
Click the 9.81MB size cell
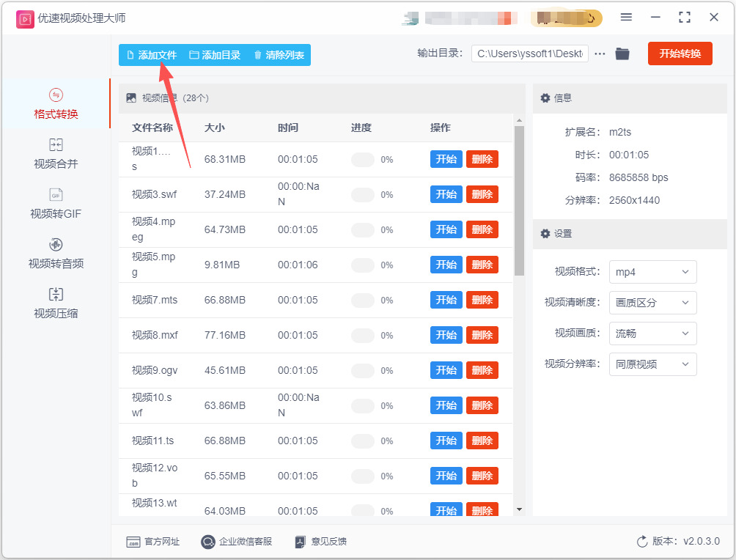click(222, 265)
